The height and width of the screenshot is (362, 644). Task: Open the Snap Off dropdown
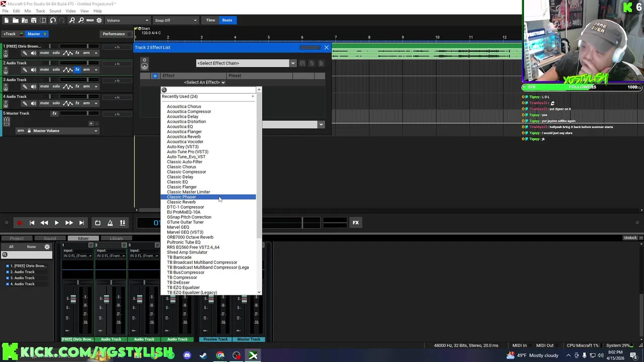point(176,21)
